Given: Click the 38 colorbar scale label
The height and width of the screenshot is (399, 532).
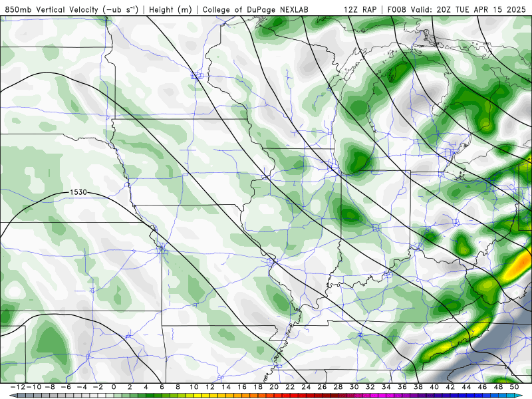Looking at the screenshot, I should click(x=418, y=387).
